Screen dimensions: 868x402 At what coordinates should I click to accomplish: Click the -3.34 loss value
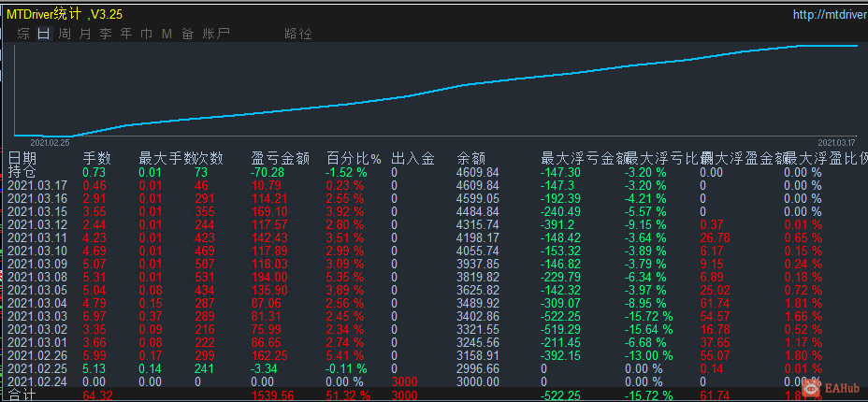click(x=265, y=368)
